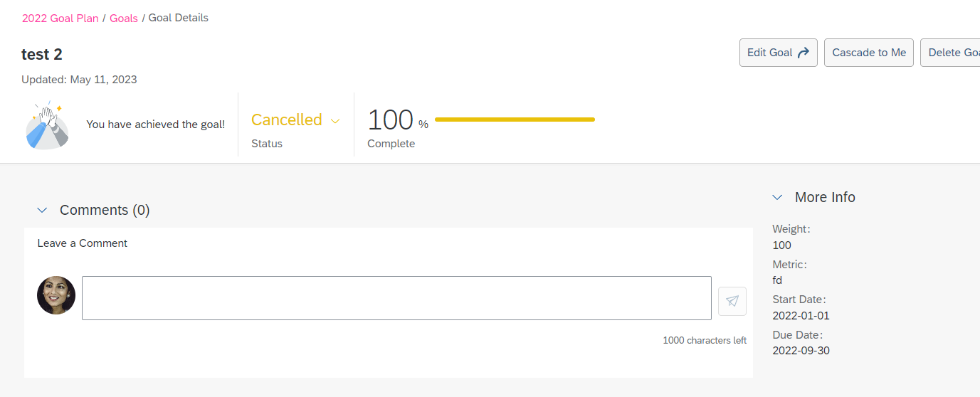Screen dimensions: 980x397
Task: Click the Goal Details breadcrumb text
Action: 179,18
